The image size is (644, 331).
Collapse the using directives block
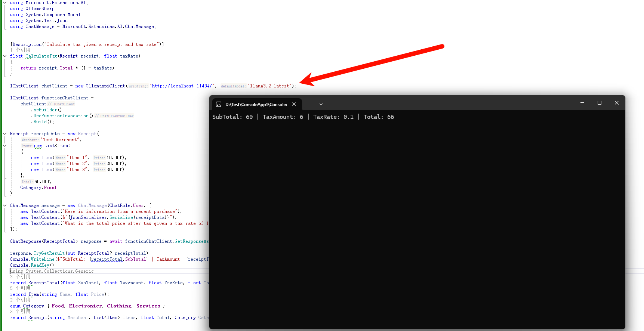pos(5,3)
